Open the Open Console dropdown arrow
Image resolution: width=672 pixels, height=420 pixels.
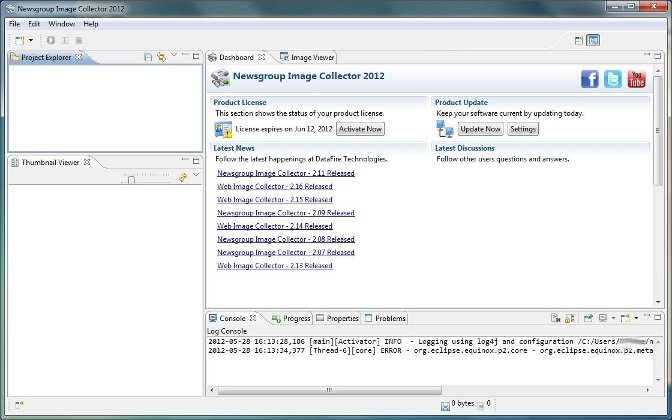[636, 318]
